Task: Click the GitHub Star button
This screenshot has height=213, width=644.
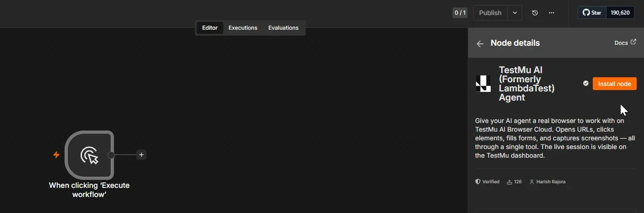Action: click(592, 13)
